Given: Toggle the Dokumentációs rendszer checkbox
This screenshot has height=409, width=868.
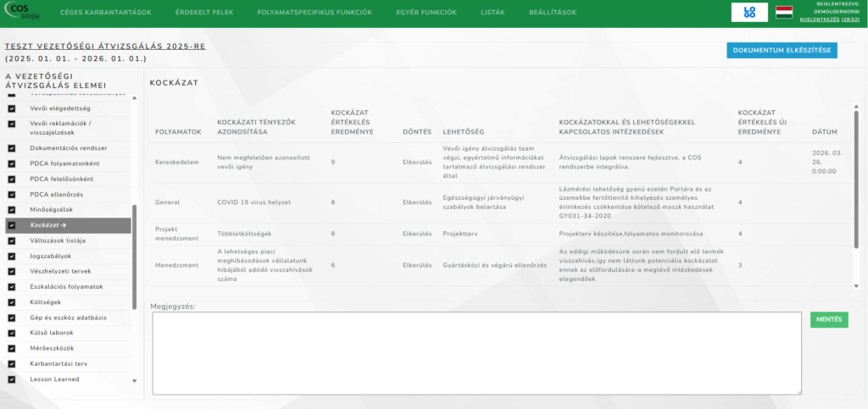Looking at the screenshot, I should pos(12,148).
